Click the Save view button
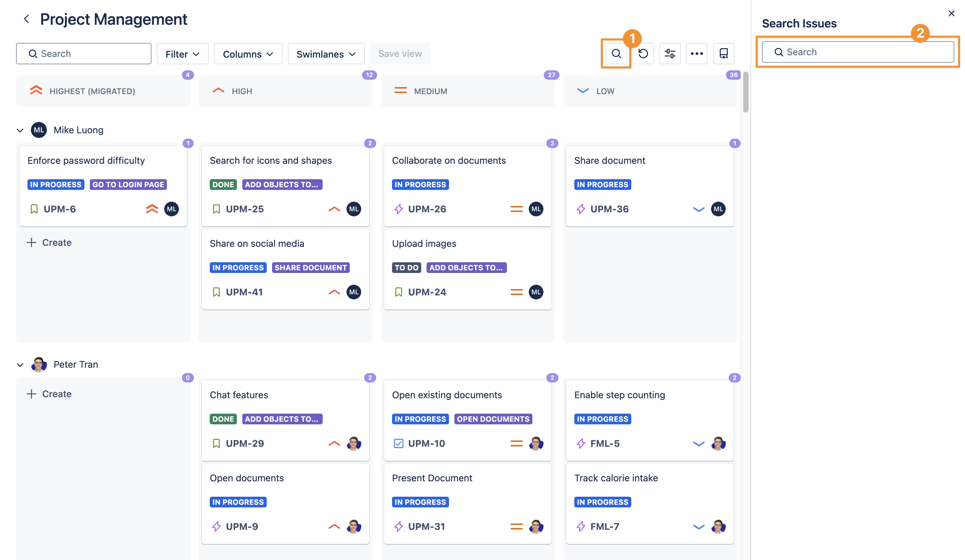The height and width of the screenshot is (560, 965). tap(400, 54)
